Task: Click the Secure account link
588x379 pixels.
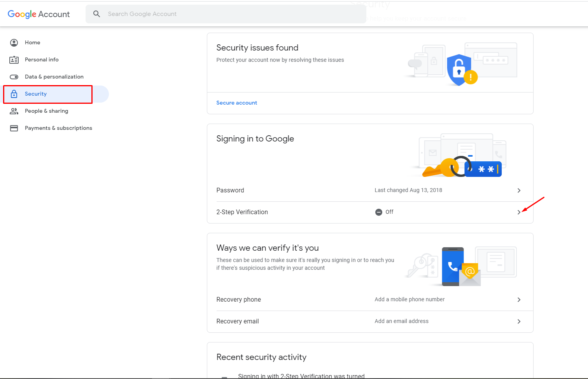Action: click(236, 103)
